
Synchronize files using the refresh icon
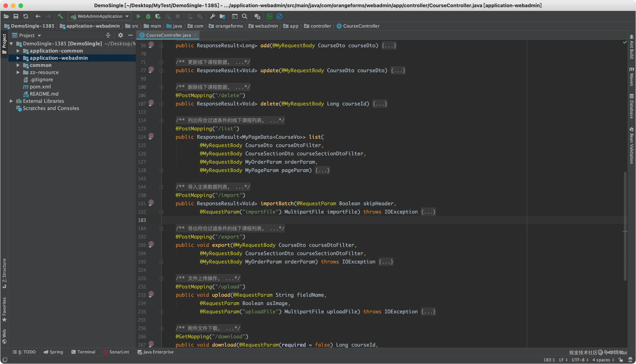[26, 16]
